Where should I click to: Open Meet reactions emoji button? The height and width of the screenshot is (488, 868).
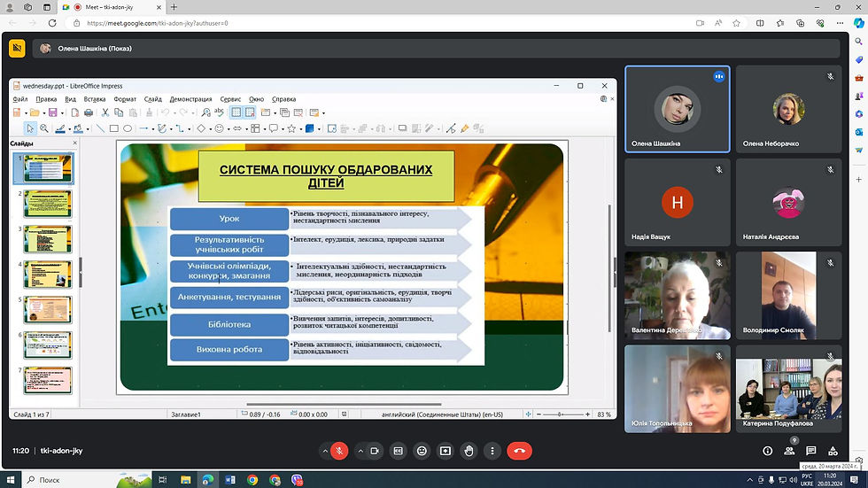coord(422,451)
